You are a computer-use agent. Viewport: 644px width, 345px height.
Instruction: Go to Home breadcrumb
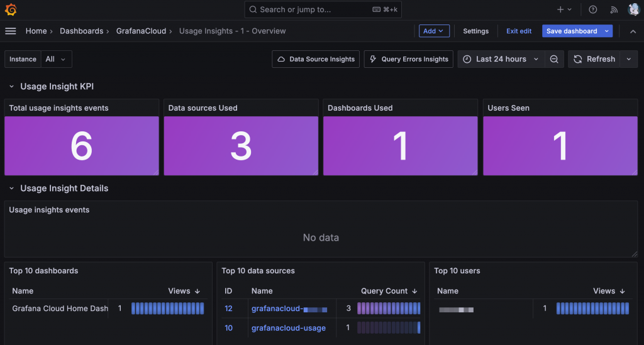[x=36, y=31]
